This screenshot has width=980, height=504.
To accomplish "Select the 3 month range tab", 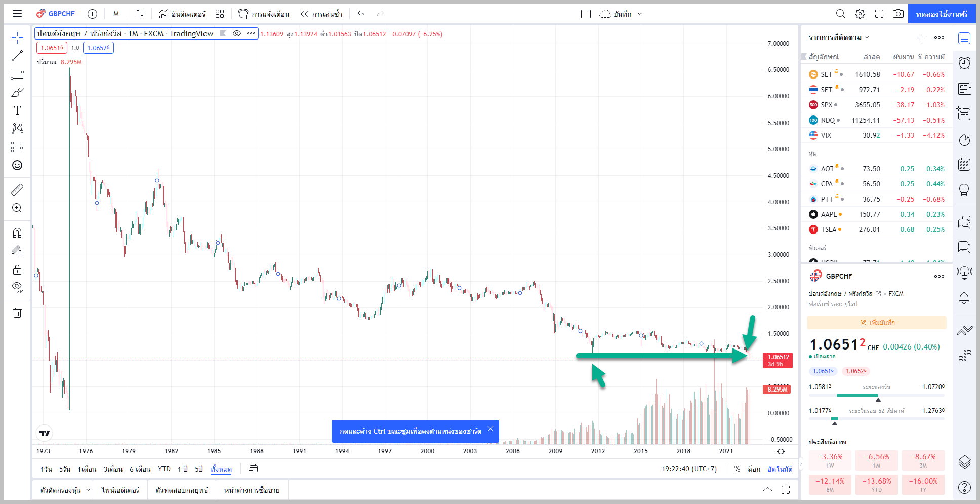I will click(x=113, y=469).
